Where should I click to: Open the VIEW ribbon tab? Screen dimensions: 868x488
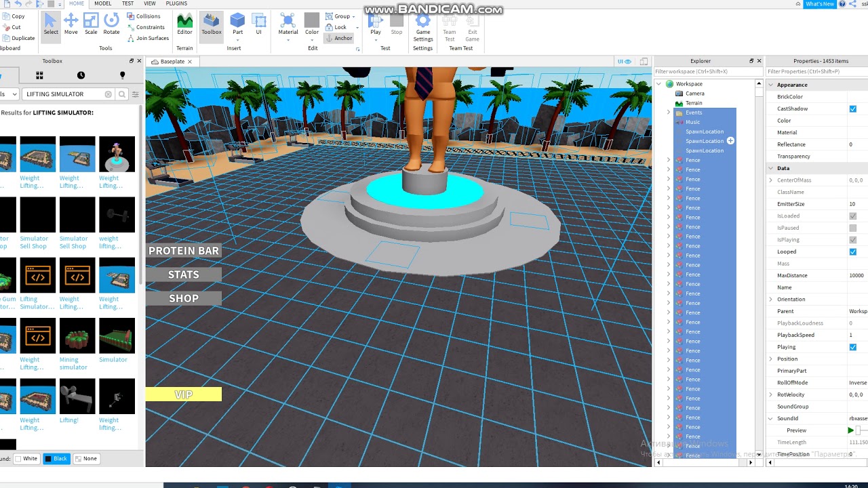click(150, 3)
